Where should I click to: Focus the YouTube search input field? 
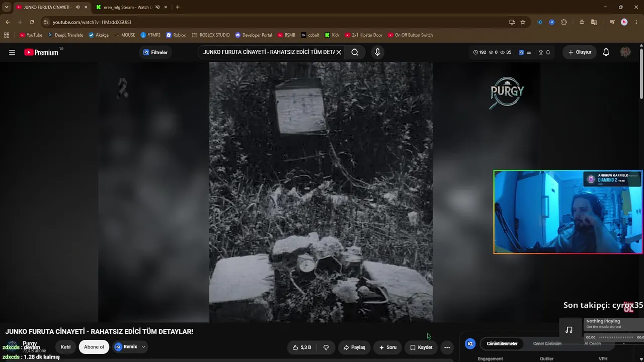click(x=269, y=52)
